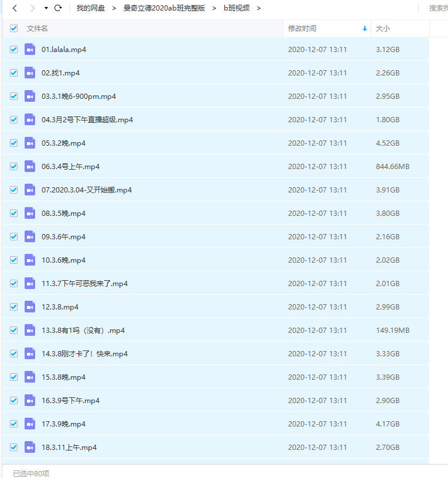Refresh the folder listing
Image resolution: width=448 pixels, height=478 pixels.
click(58, 8)
